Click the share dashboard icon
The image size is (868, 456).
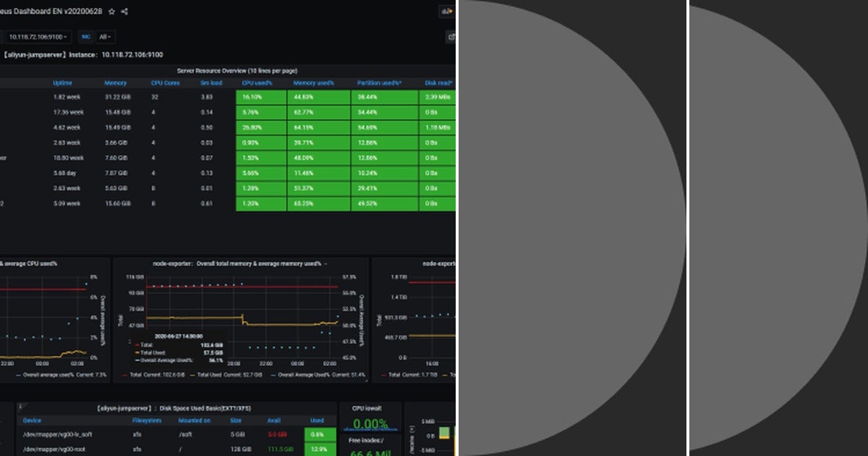click(x=122, y=12)
